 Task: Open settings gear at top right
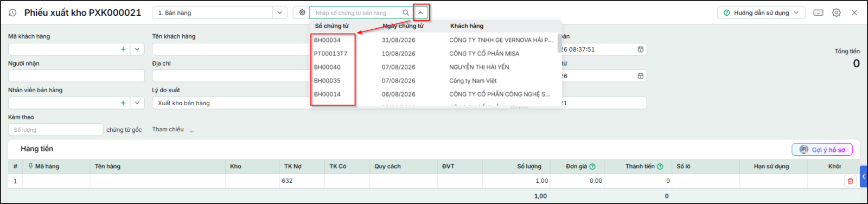point(837,12)
